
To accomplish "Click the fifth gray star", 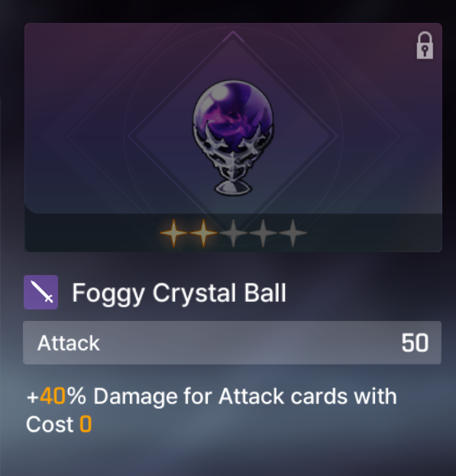I will (x=293, y=233).
